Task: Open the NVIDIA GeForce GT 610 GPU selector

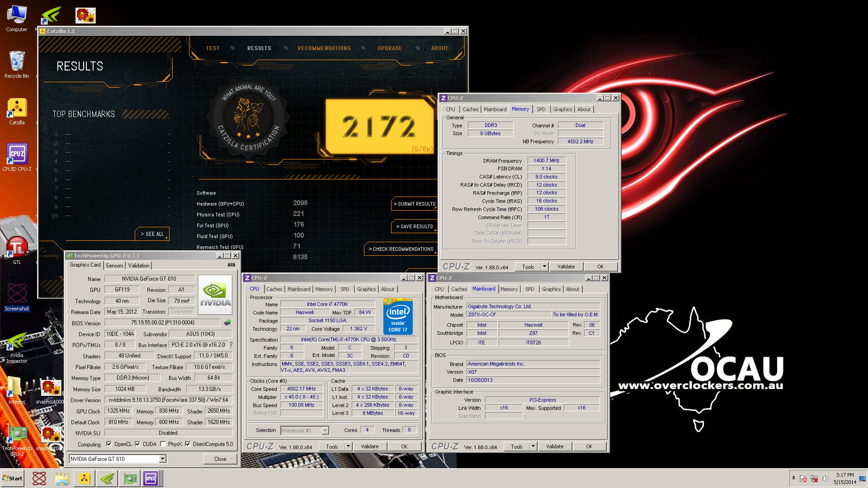Action: click(x=118, y=459)
